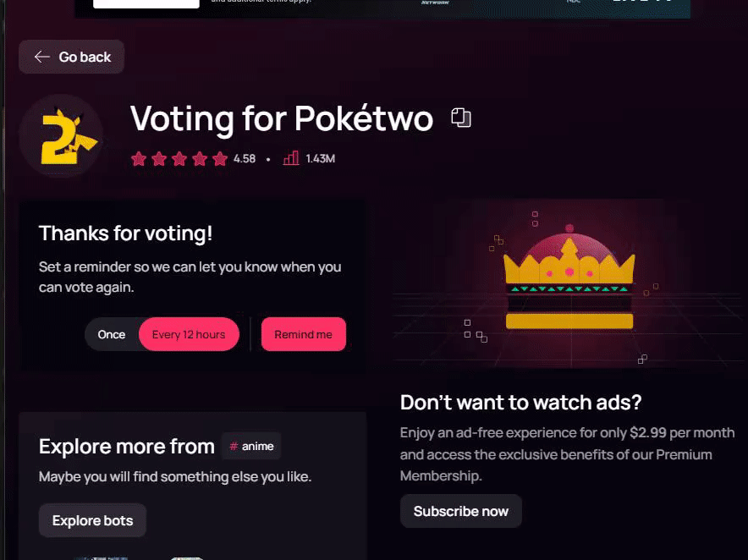Click Subscribe now for Premium
748x560 pixels.
coord(461,511)
